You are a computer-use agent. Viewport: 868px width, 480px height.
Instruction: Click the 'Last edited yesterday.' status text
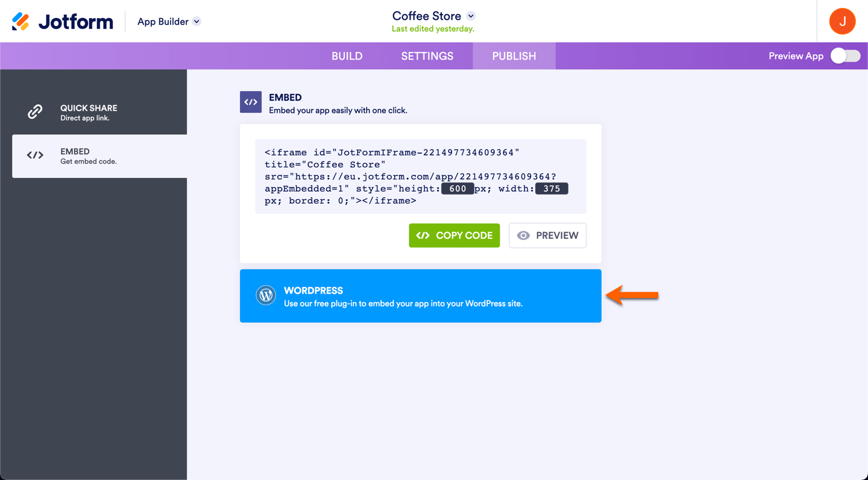click(x=433, y=29)
